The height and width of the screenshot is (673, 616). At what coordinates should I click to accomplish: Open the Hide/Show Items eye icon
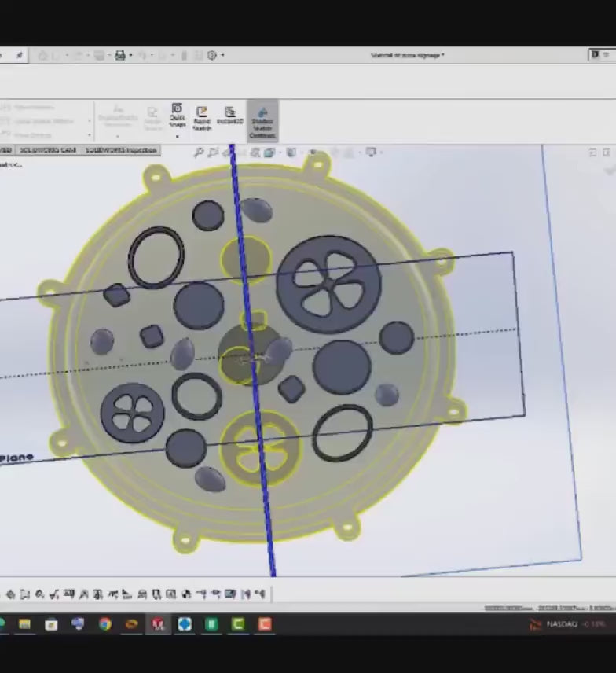[x=313, y=153]
